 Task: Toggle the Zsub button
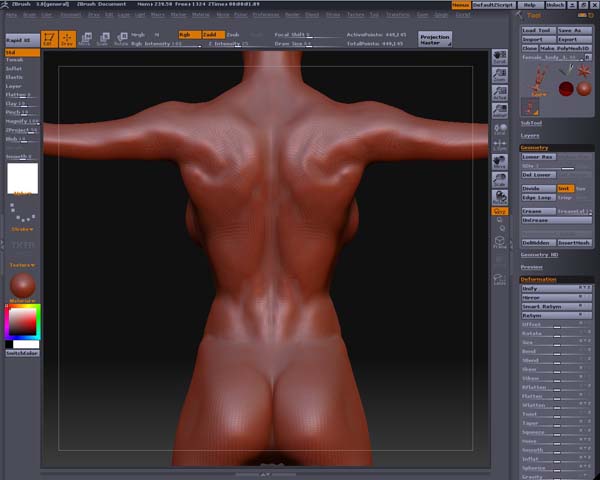click(233, 35)
